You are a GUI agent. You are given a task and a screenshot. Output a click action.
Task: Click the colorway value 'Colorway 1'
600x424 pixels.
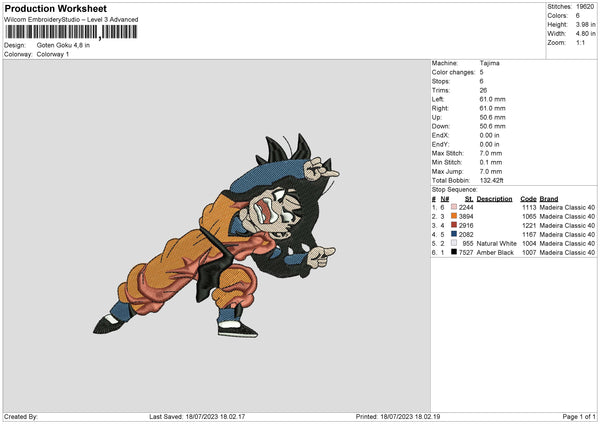click(x=53, y=54)
